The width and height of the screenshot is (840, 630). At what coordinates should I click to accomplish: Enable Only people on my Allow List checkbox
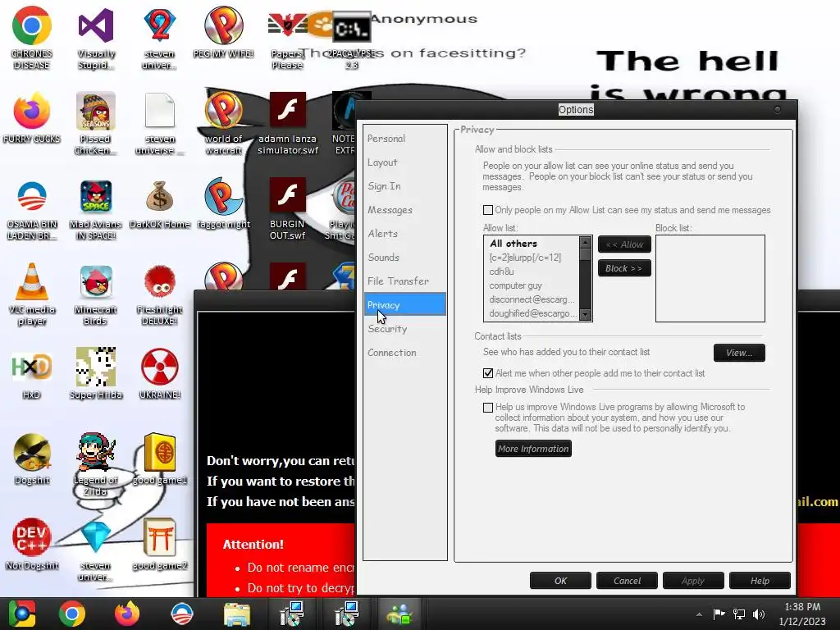[x=488, y=210]
